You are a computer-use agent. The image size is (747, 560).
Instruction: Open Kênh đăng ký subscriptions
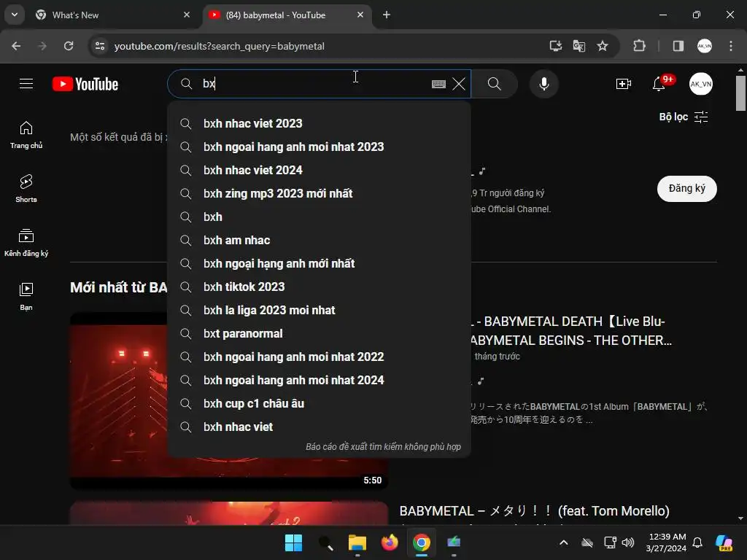(26, 243)
